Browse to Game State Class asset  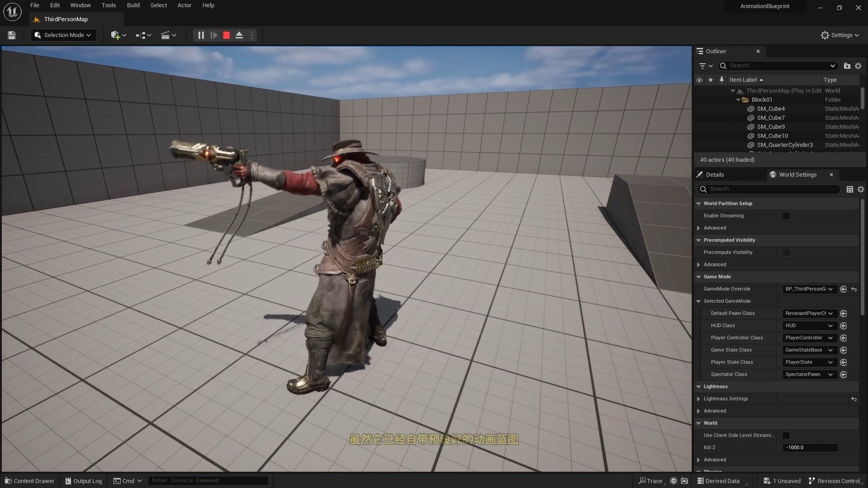click(844, 350)
